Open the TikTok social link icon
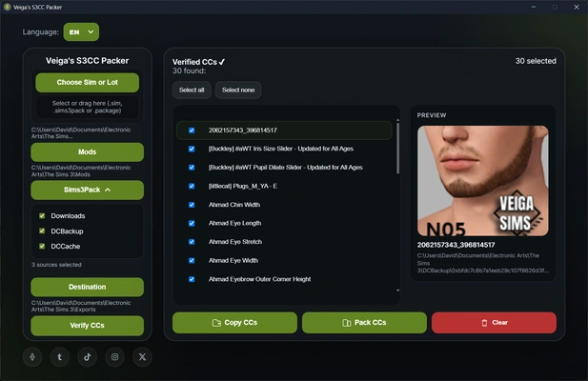Image resolution: width=588 pixels, height=381 pixels. click(x=88, y=357)
